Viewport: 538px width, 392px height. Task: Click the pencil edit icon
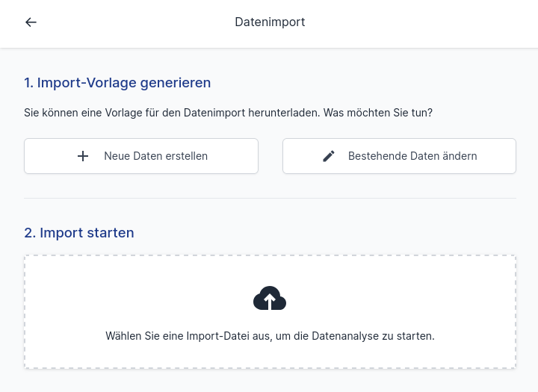pos(329,156)
